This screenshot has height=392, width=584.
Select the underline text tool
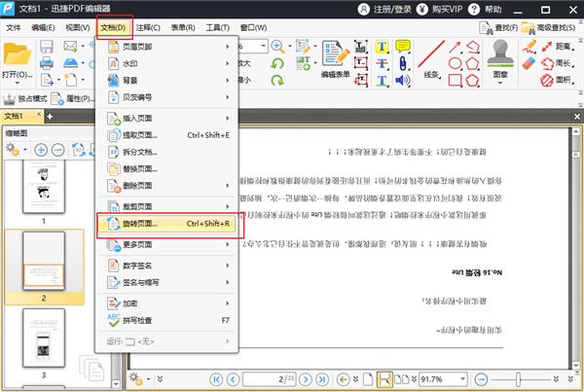point(382,80)
